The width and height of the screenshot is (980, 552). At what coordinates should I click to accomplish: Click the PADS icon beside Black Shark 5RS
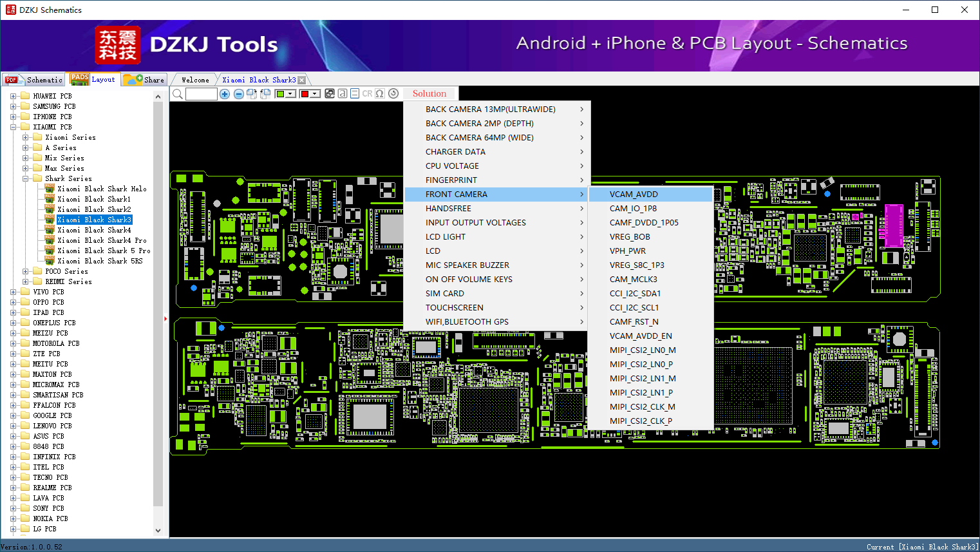[x=50, y=261]
